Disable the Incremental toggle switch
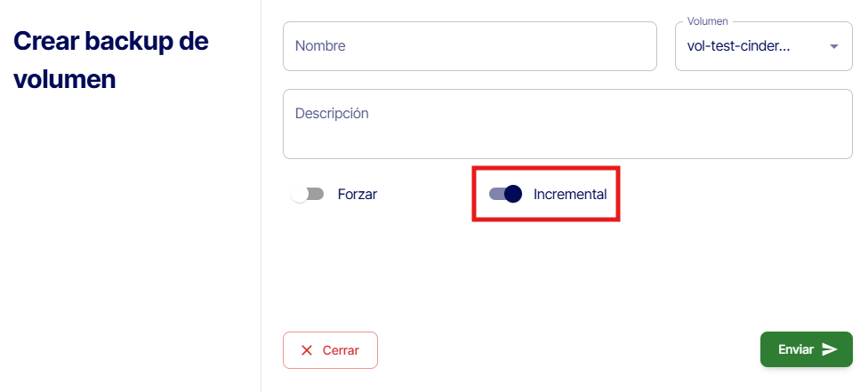This screenshot has width=868, height=392. pos(505,194)
